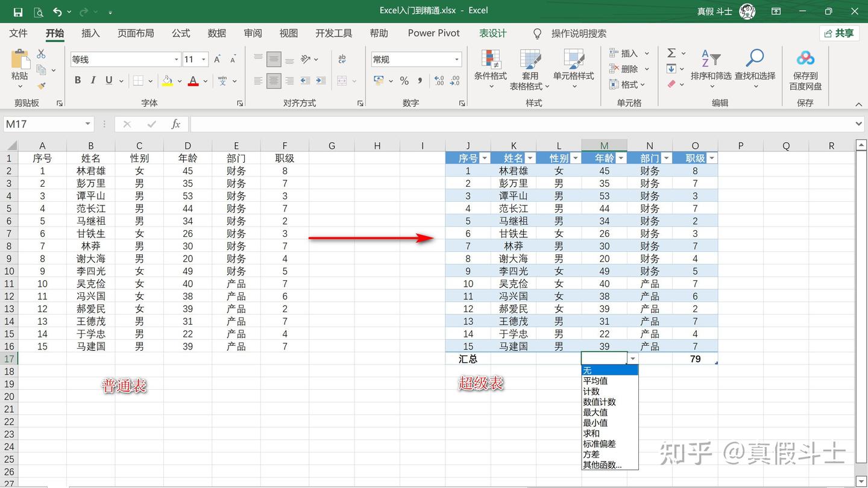Toggle bold formatting
The width and height of the screenshot is (868, 488).
[x=78, y=80]
